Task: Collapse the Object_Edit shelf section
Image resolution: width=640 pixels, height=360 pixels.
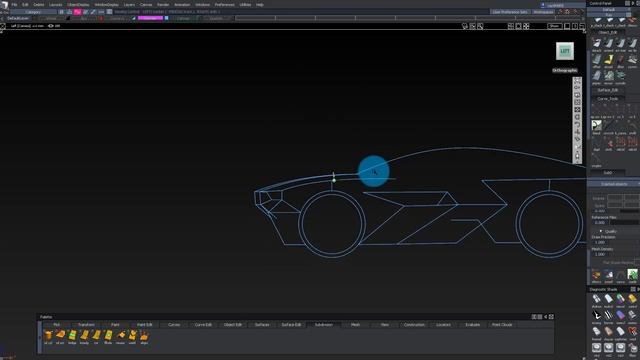Action: pyautogui.click(x=608, y=32)
